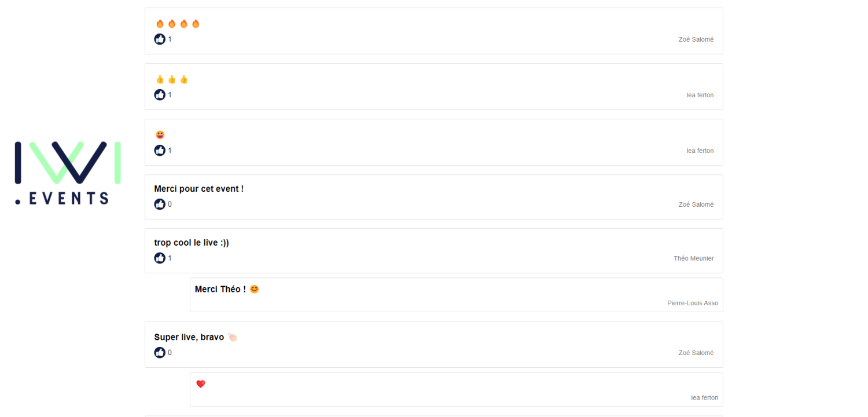Screen dimensions: 868x417
Task: Click lea ferton's name under the heart reply
Action: coord(705,397)
